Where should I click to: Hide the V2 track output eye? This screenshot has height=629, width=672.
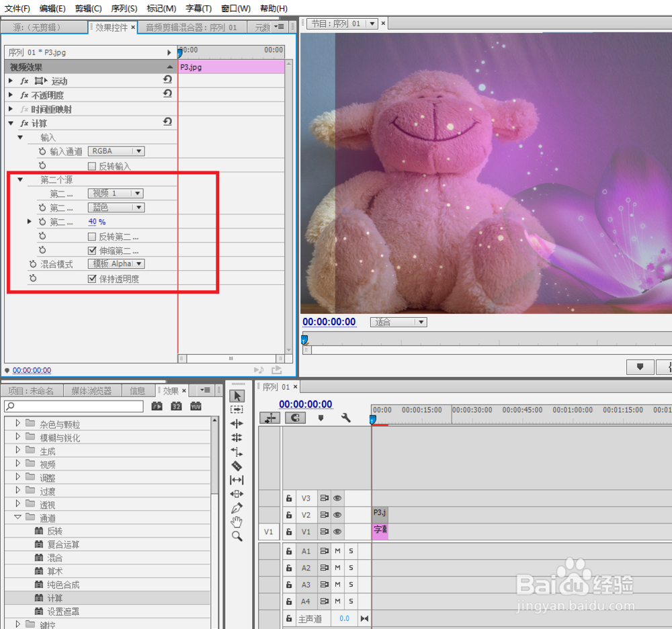(337, 515)
